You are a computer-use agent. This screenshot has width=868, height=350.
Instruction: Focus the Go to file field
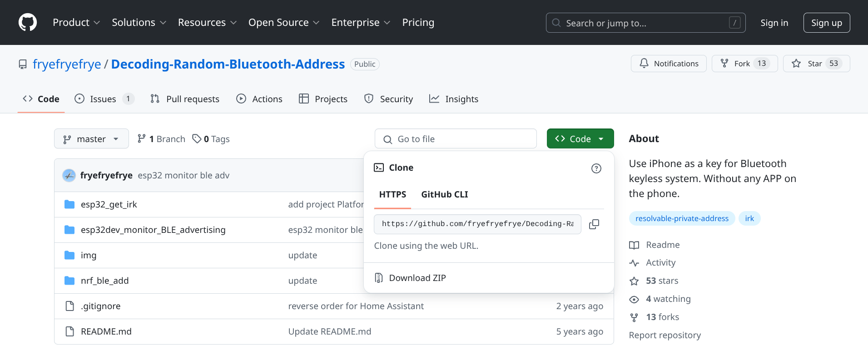[x=456, y=139]
